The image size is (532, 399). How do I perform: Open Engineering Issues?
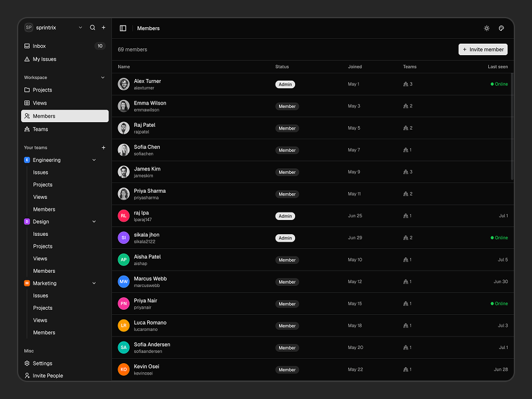click(40, 172)
